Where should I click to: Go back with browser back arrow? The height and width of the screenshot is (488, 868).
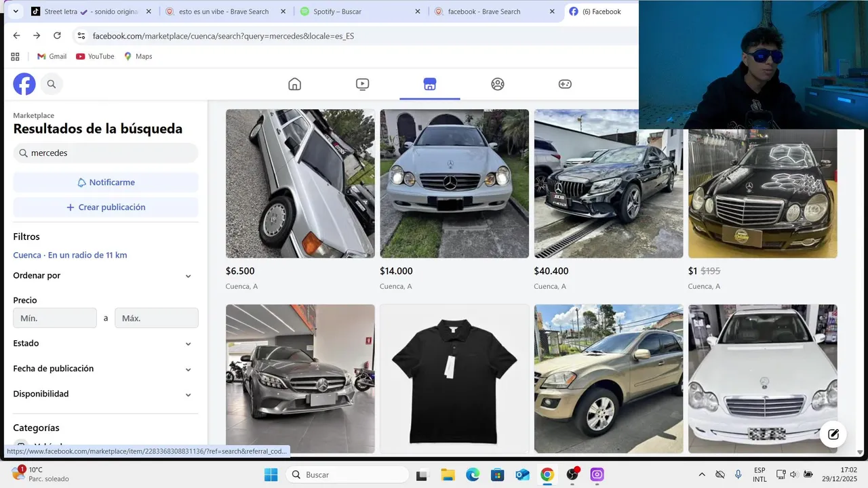coord(16,35)
